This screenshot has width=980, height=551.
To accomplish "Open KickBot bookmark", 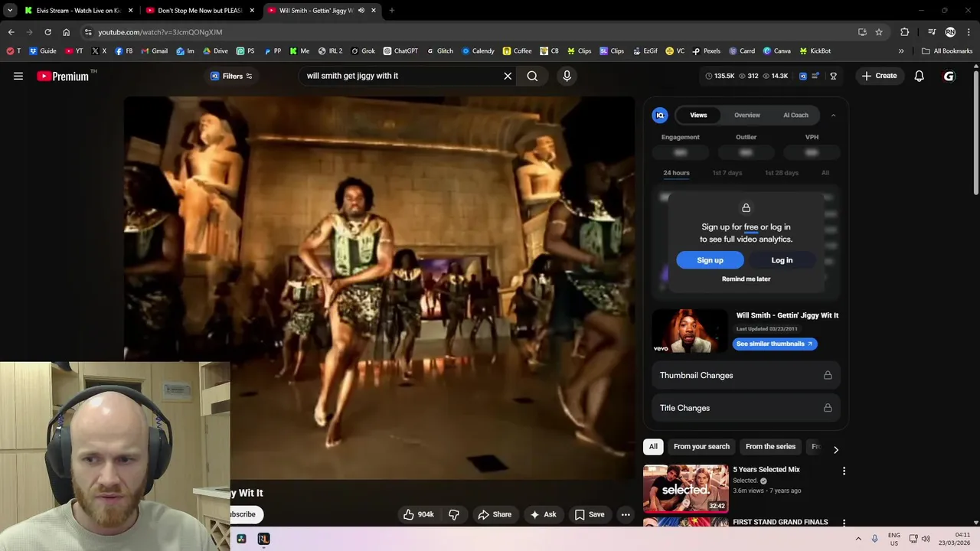I will (815, 51).
